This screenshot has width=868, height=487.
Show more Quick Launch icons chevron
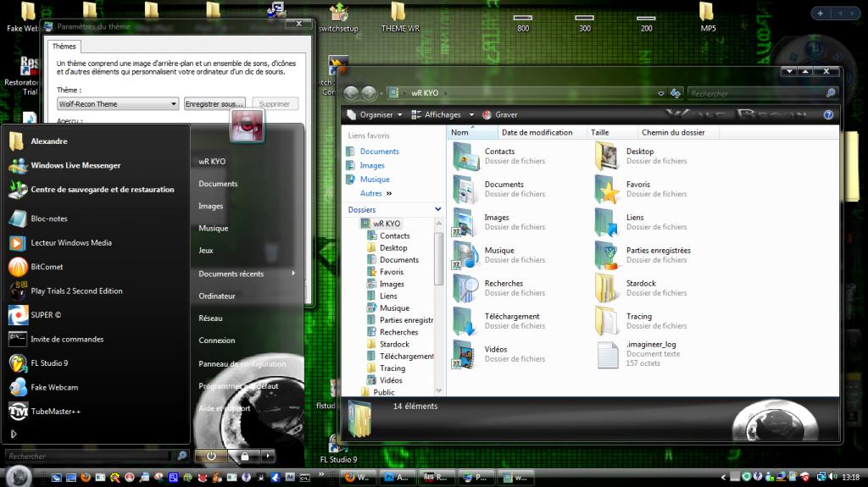pyautogui.click(x=321, y=475)
